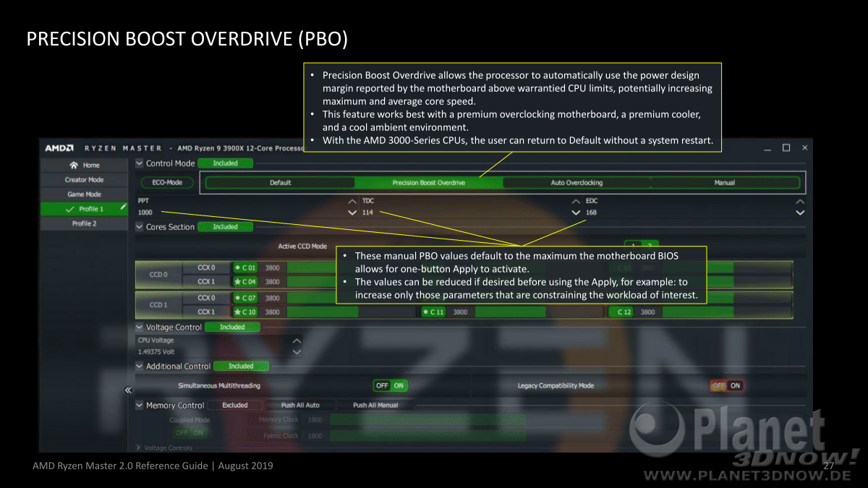The height and width of the screenshot is (488, 868).
Task: Decrease EDC value with down arrow
Action: [800, 213]
